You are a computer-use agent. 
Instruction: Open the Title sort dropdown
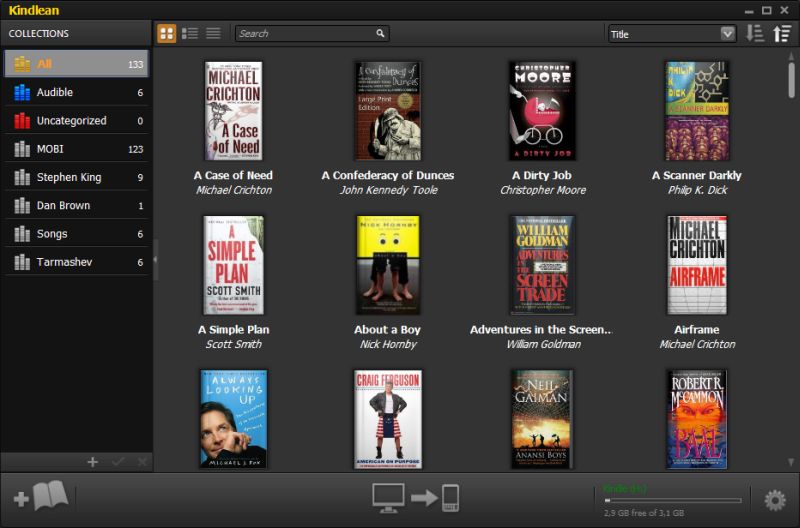point(672,34)
